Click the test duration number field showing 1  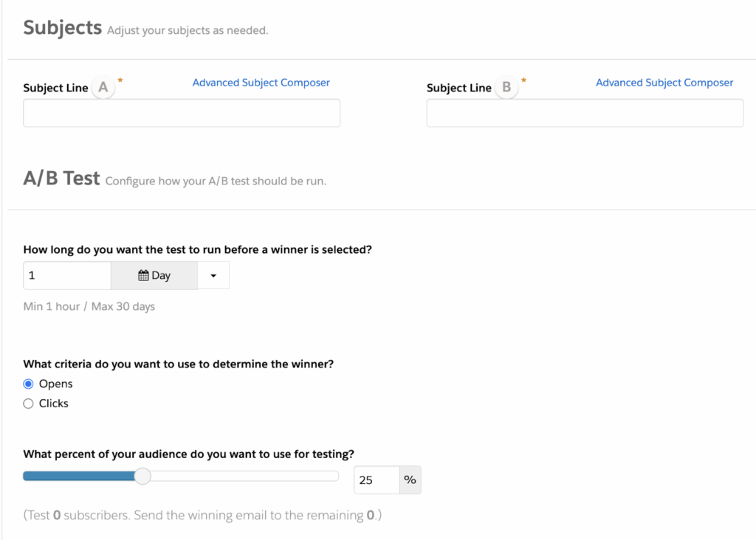pos(66,274)
